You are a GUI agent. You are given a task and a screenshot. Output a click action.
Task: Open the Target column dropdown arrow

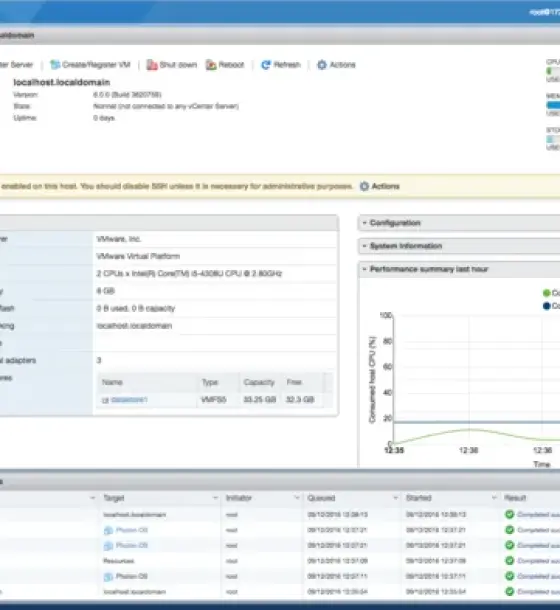tap(215, 498)
